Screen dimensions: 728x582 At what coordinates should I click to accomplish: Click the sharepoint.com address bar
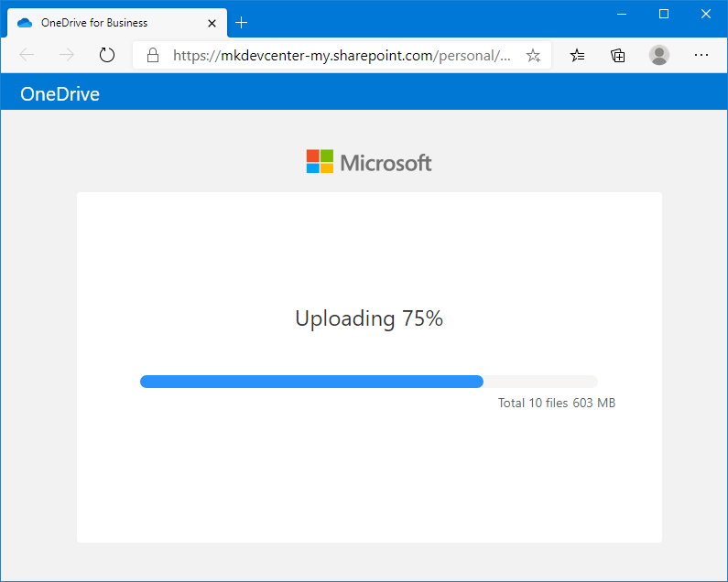pos(342,56)
